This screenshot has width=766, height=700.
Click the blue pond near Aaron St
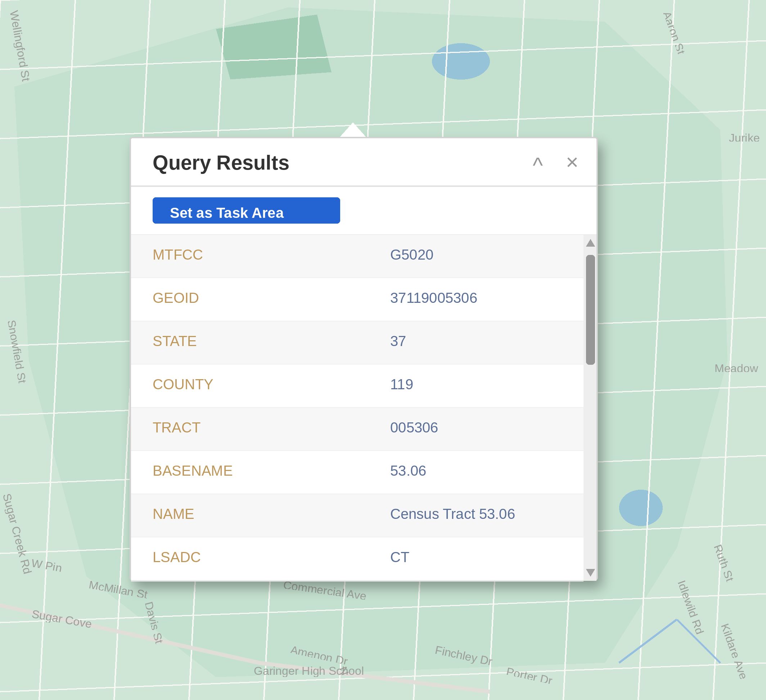coord(460,61)
